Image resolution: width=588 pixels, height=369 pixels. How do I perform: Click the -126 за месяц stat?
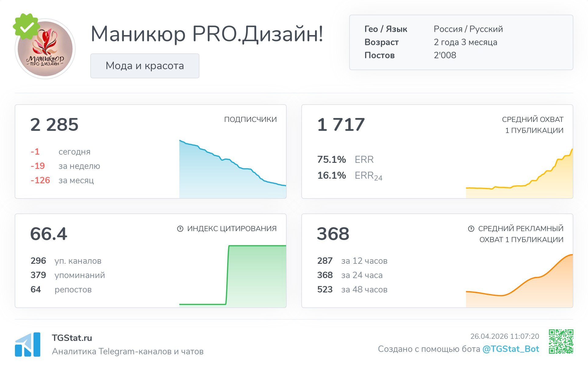pyautogui.click(x=40, y=180)
